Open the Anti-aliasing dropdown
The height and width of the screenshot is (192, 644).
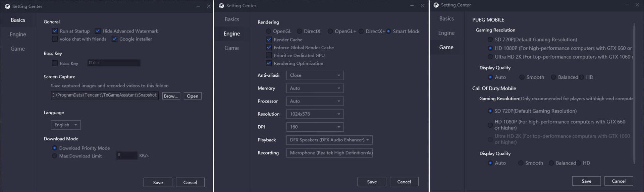[315, 75]
